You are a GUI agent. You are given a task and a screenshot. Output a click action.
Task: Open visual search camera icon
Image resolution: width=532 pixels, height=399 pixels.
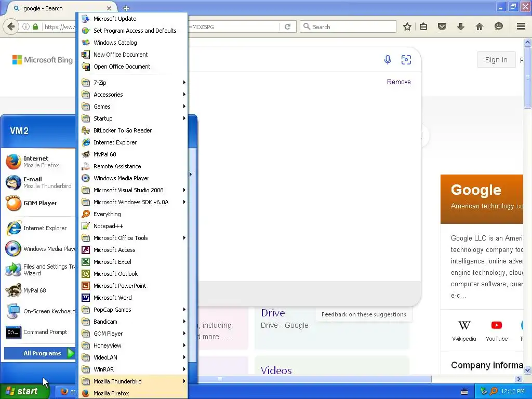[406, 60]
